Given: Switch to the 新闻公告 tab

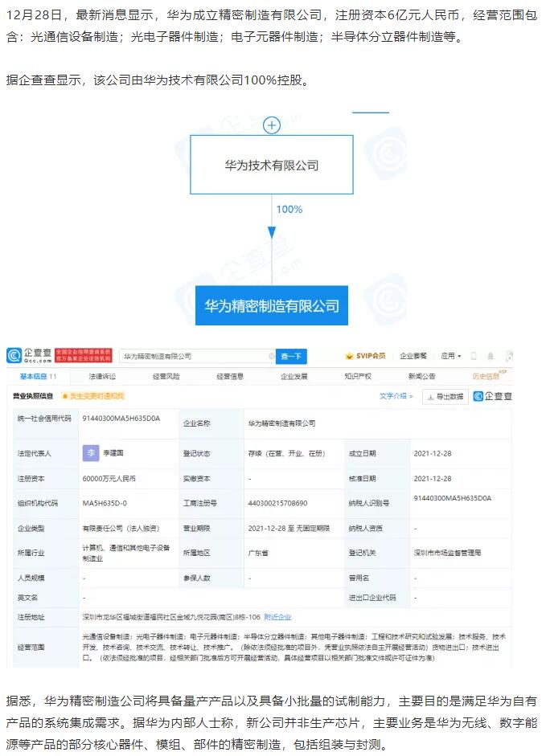Looking at the screenshot, I should point(421,376).
